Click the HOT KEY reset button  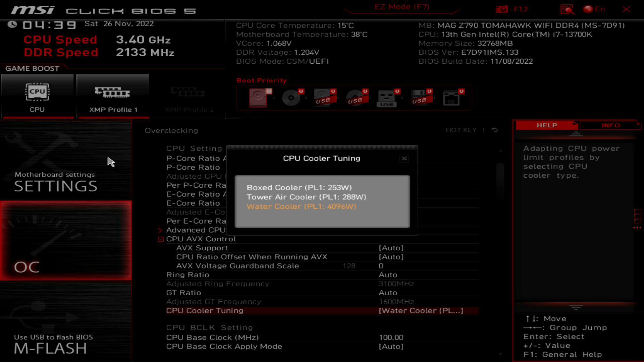coord(496,130)
